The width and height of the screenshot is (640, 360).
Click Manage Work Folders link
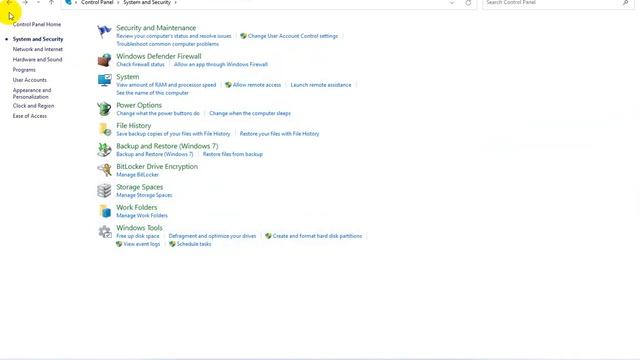click(x=142, y=216)
